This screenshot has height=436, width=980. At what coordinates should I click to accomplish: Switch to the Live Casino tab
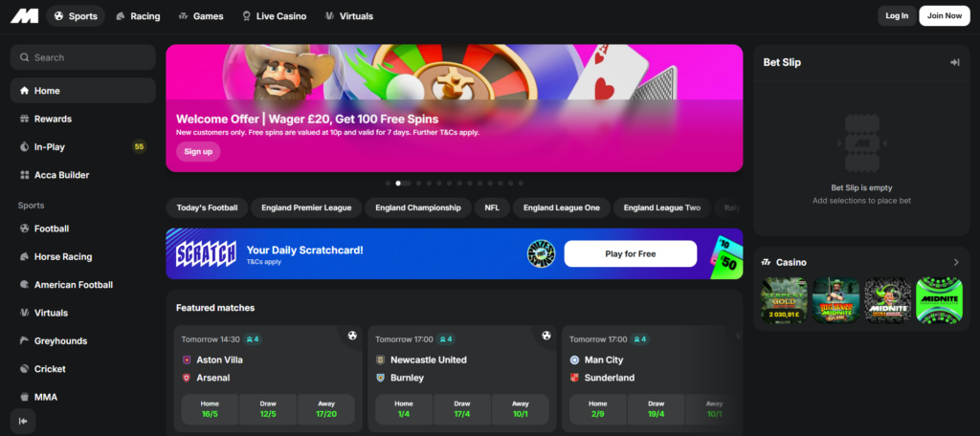coord(273,16)
